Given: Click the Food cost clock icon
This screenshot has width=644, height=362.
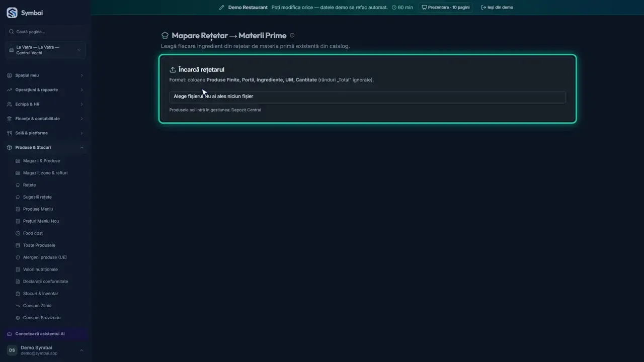Looking at the screenshot, I should tap(18, 233).
